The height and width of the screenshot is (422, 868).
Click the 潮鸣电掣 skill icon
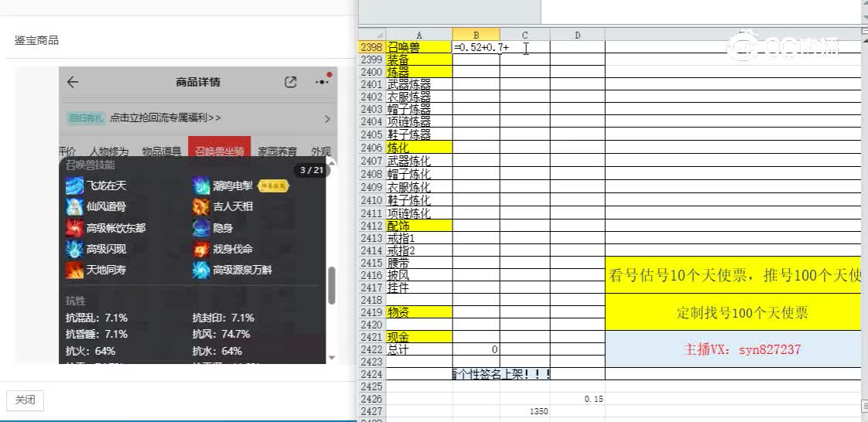coord(201,185)
